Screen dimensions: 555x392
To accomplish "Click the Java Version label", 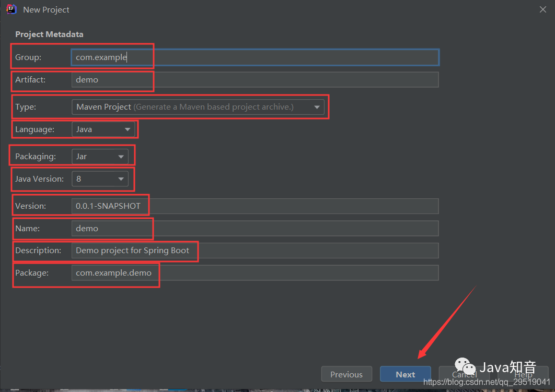I will point(39,179).
